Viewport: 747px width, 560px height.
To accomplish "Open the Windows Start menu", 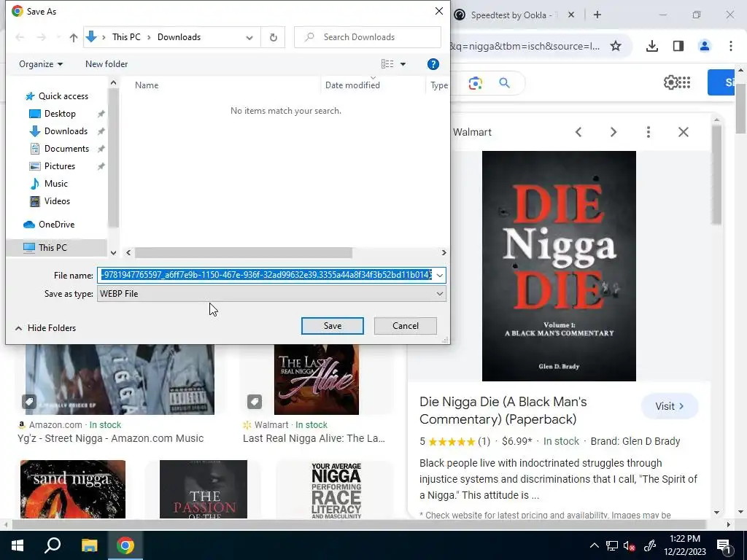I will [18, 545].
